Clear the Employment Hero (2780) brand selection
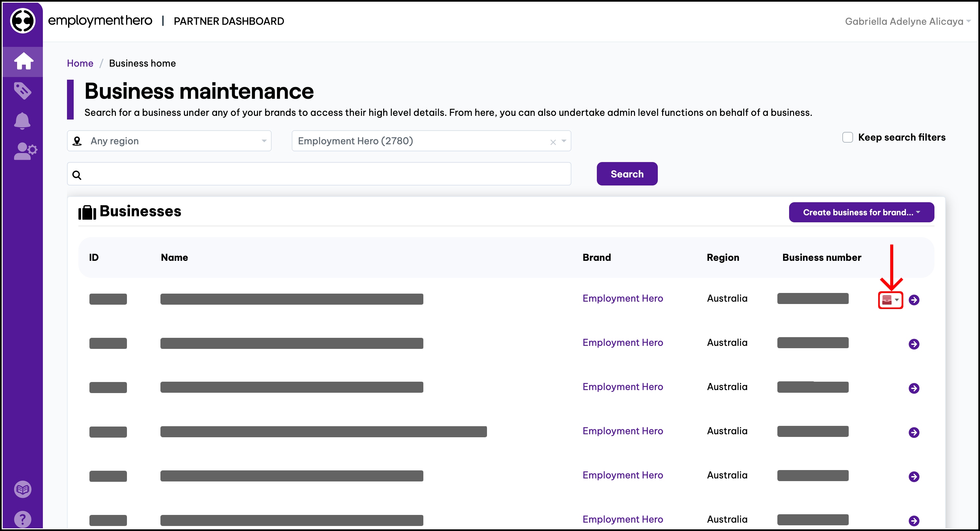 click(553, 142)
